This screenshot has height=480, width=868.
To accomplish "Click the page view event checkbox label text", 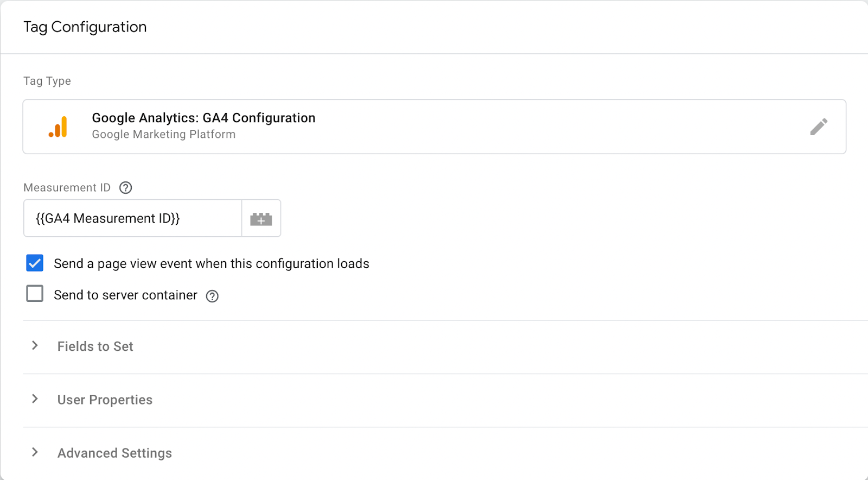I will [212, 264].
